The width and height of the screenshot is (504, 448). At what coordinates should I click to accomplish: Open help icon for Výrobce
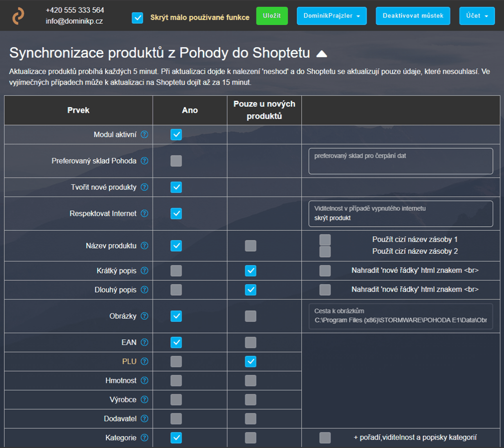click(x=145, y=399)
